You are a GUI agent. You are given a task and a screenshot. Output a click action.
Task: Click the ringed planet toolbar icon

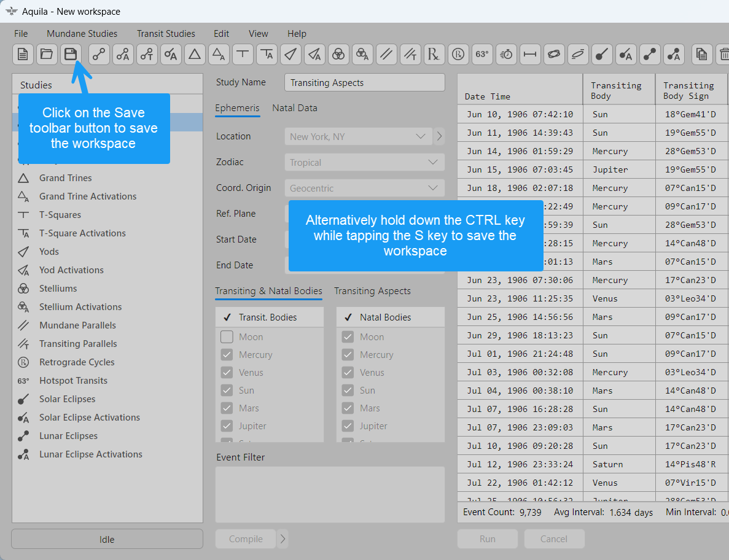554,55
